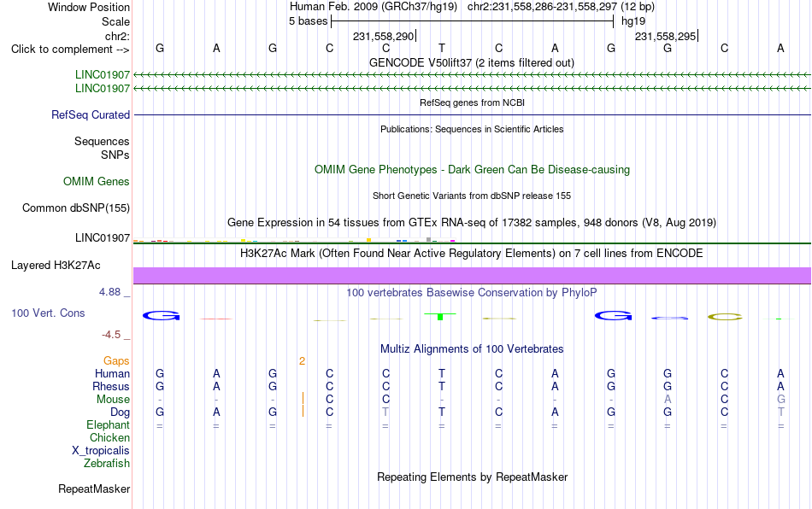The width and height of the screenshot is (812, 509).
Task: Click the RefSeq Curated blue intron line
Action: pos(472,114)
